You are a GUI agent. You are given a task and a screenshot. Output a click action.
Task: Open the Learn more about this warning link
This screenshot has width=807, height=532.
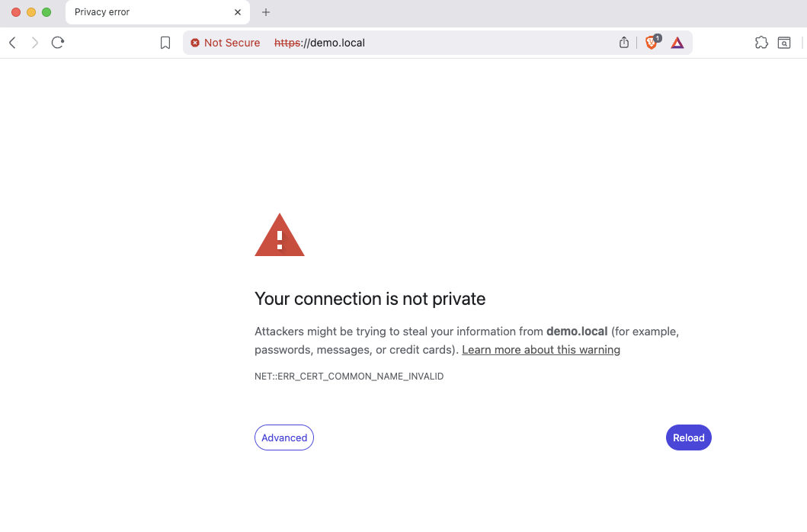(540, 349)
